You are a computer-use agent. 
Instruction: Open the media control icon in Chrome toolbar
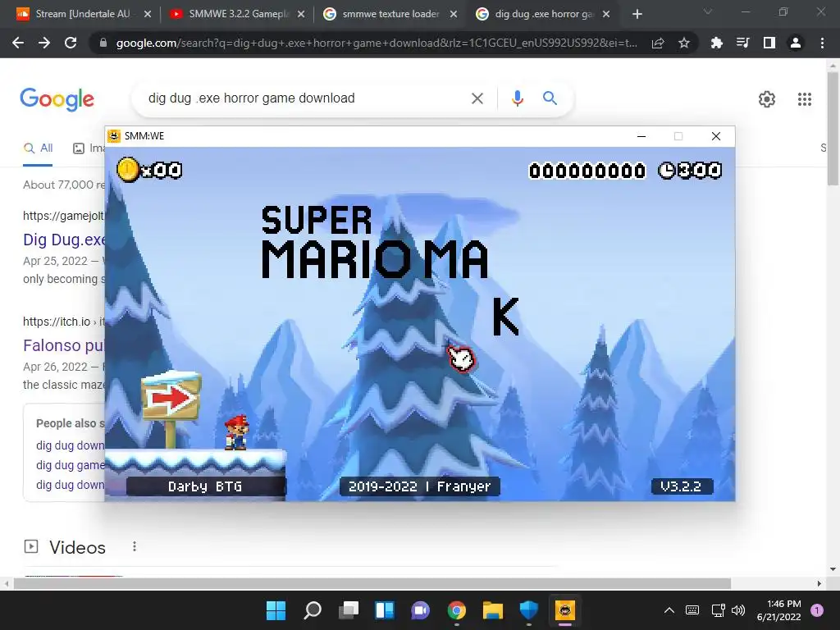click(742, 43)
